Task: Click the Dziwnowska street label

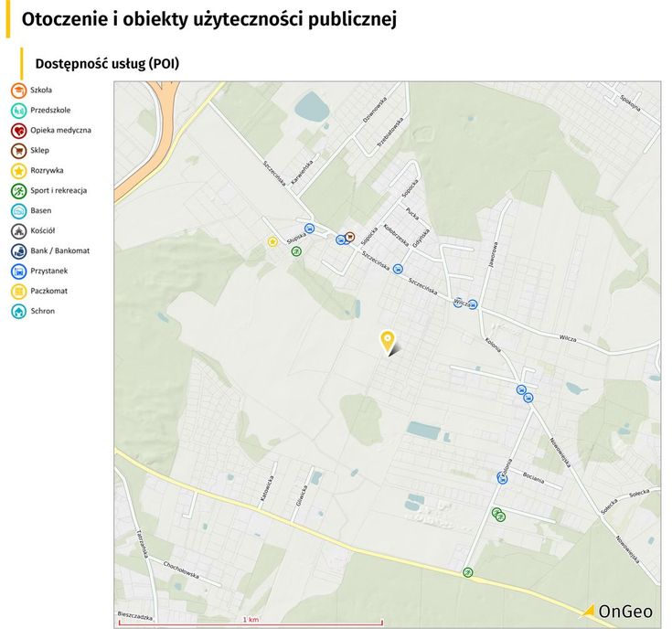Action: click(375, 110)
